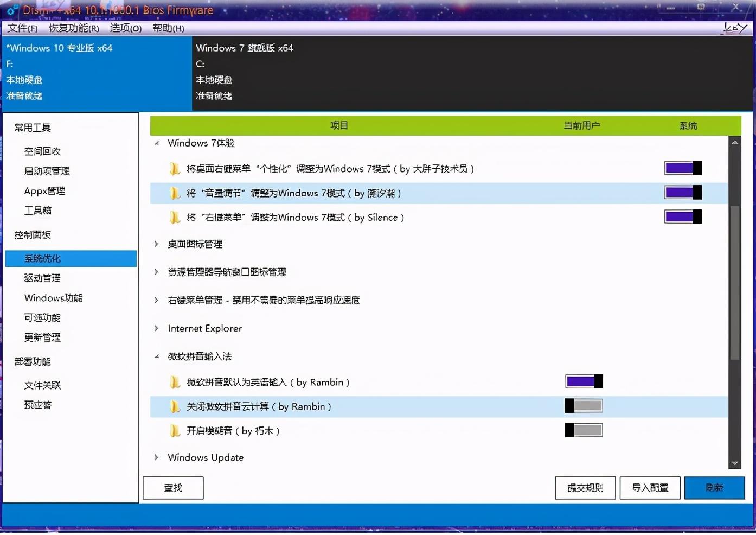The height and width of the screenshot is (535, 756).
Task: Click the folder icon beside "微软拼音默认为英语输入"
Action: 175,381
